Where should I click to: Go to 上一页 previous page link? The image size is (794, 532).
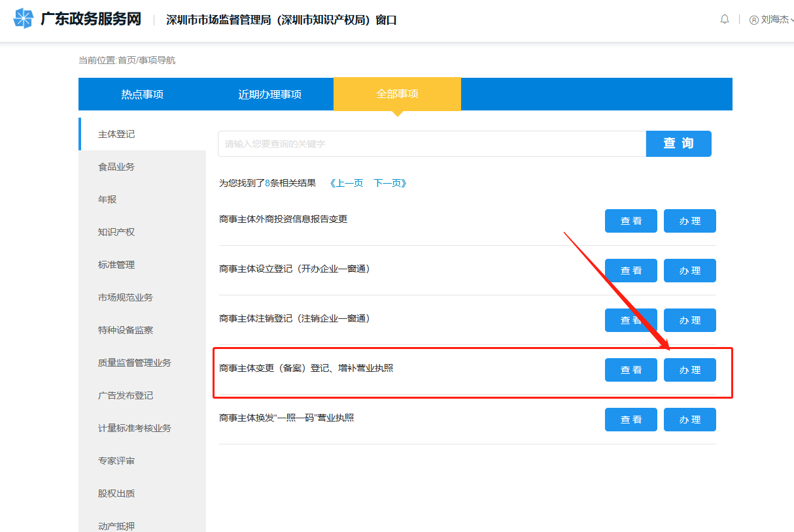346,183
